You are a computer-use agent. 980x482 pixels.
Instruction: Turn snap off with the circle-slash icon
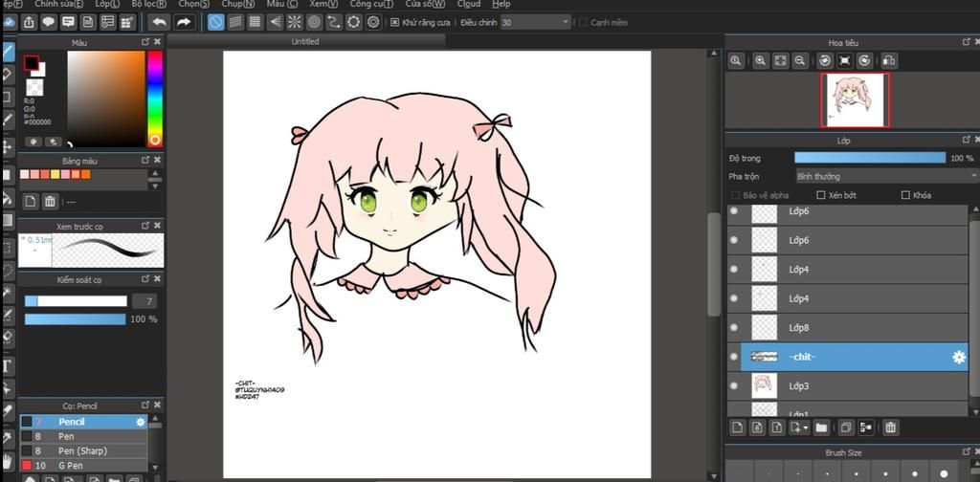tap(215, 23)
